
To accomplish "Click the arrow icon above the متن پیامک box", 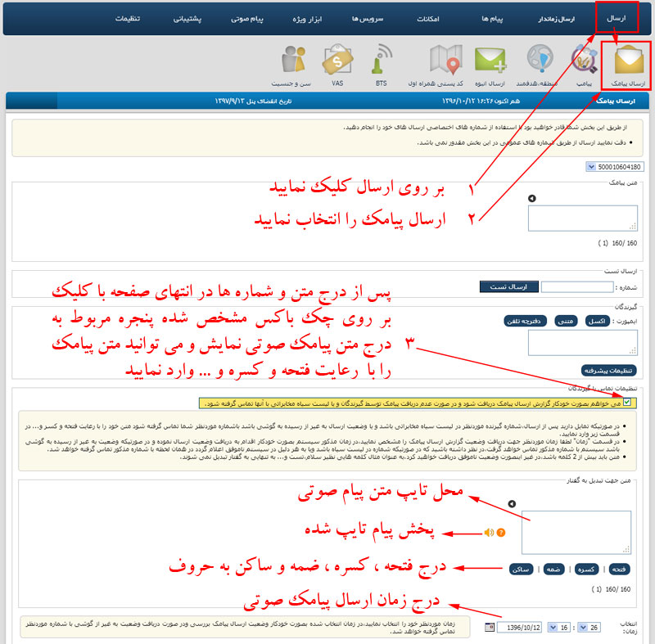I will (531, 198).
